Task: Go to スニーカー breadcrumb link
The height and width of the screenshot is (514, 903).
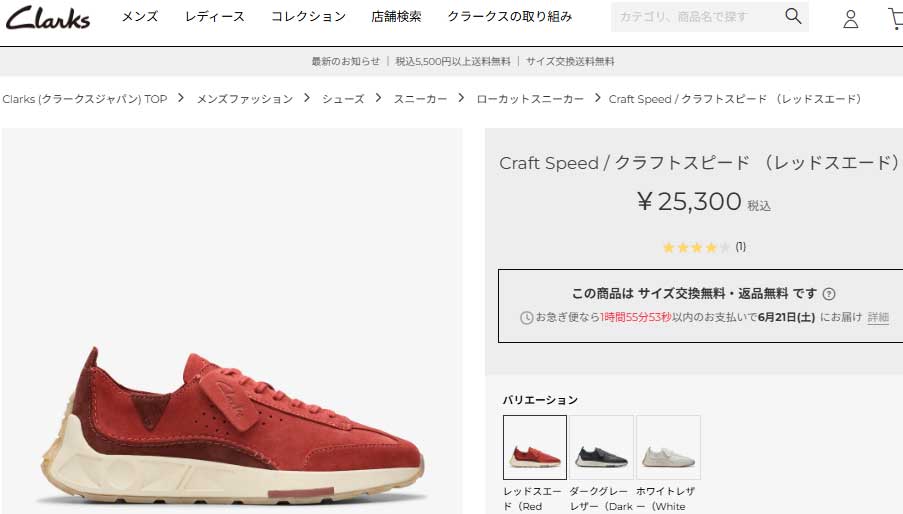Action: click(420, 99)
